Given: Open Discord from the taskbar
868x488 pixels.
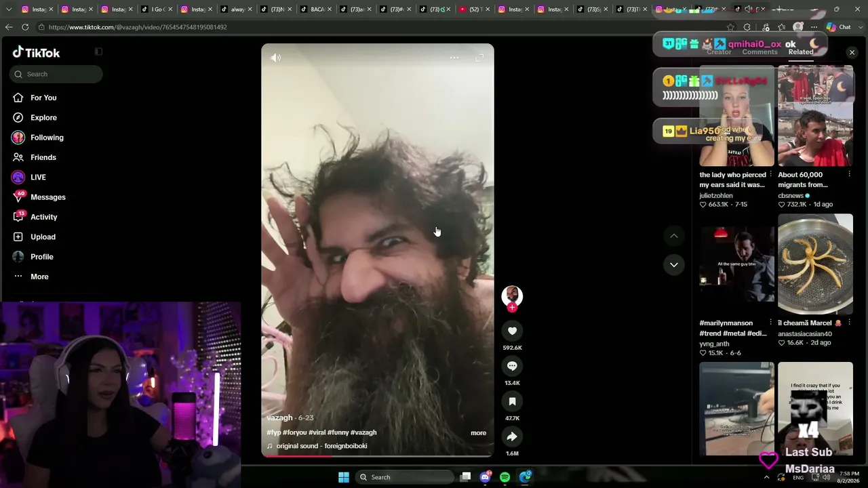Looking at the screenshot, I should click(x=485, y=477).
